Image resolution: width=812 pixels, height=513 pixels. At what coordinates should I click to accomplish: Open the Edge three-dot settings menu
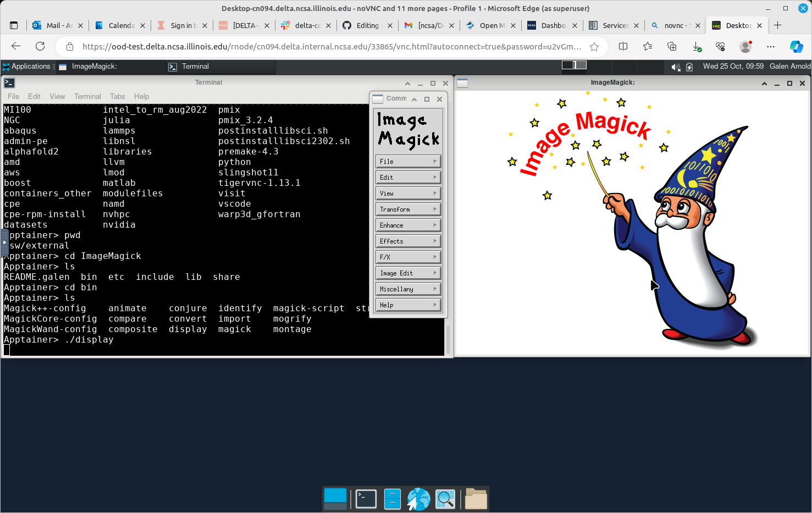(771, 47)
